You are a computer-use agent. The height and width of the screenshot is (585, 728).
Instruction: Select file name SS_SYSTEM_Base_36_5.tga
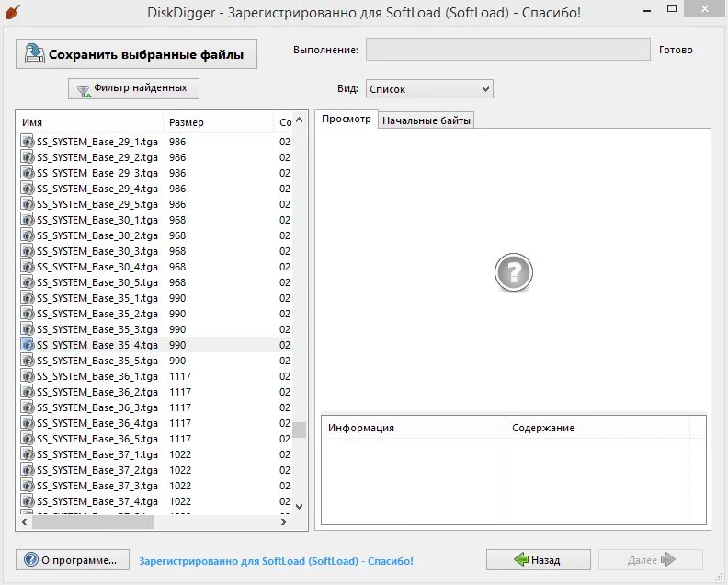pyautogui.click(x=97, y=439)
